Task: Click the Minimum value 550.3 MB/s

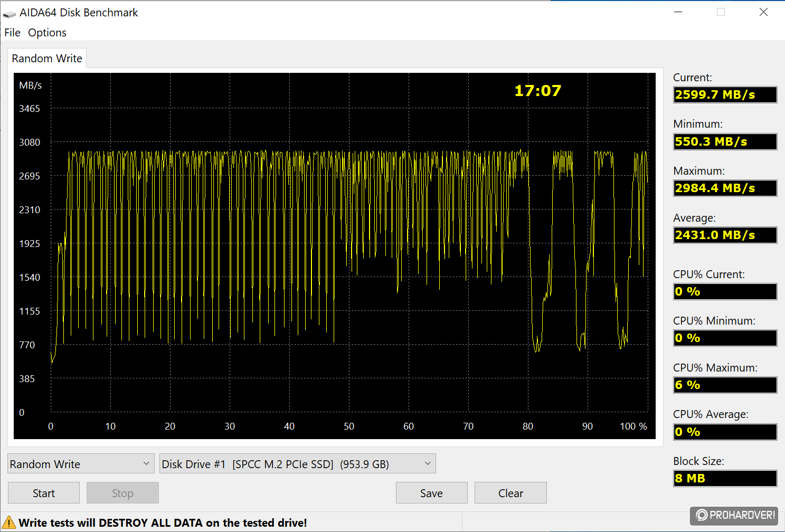Action: pos(725,141)
